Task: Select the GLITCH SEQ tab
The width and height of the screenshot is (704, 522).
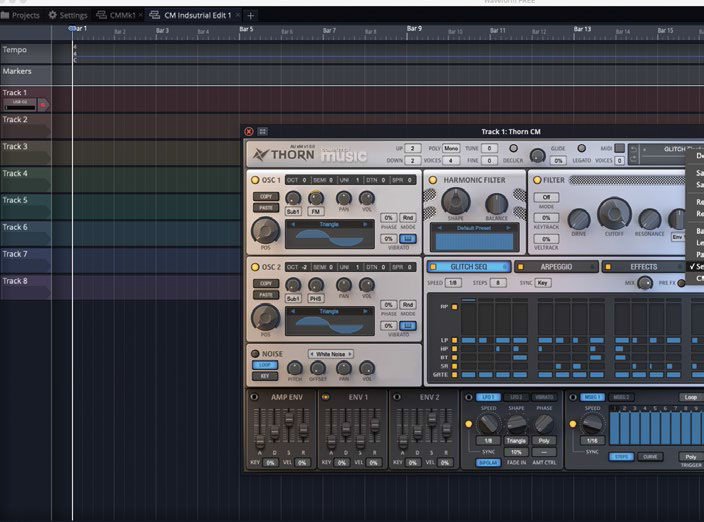Action: 469,267
